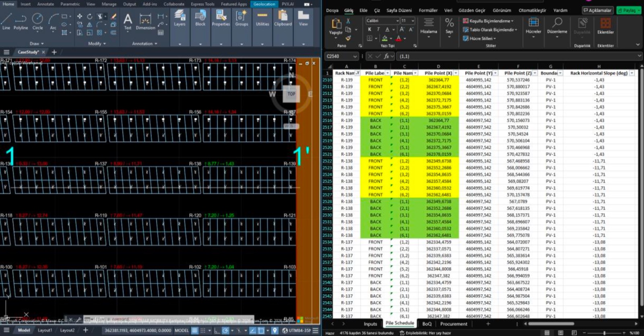This screenshot has width=644, height=336.
Task: Toggle MODEL space button in status bar
Action: (x=182, y=330)
